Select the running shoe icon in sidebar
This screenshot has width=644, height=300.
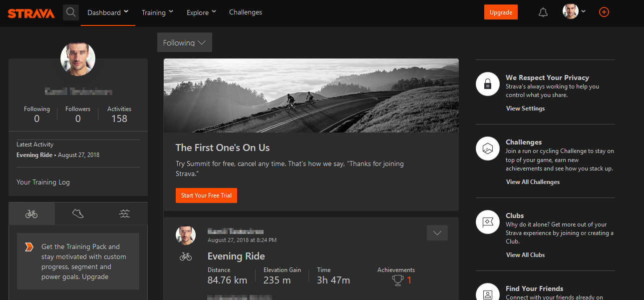77,213
